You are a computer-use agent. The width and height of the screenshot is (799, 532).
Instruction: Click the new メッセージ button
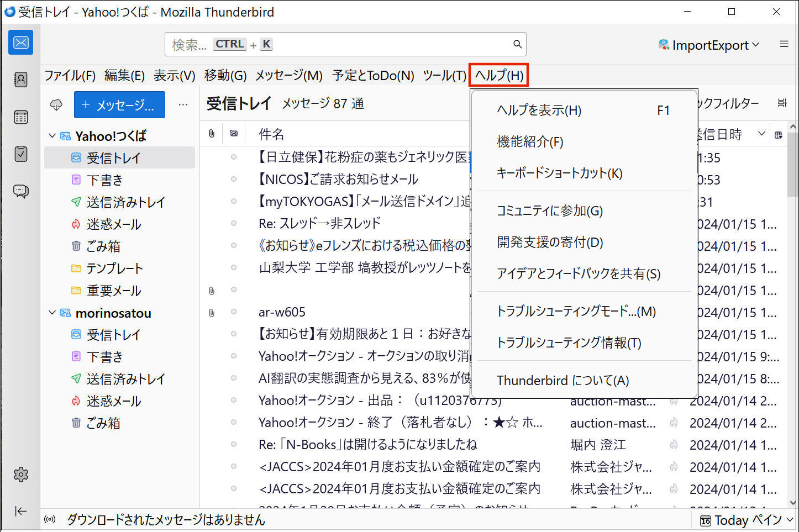[119, 105]
